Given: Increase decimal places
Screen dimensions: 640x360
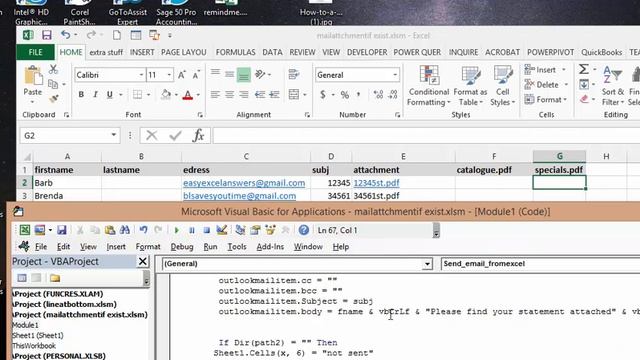Looking at the screenshot, I should coord(378,95).
